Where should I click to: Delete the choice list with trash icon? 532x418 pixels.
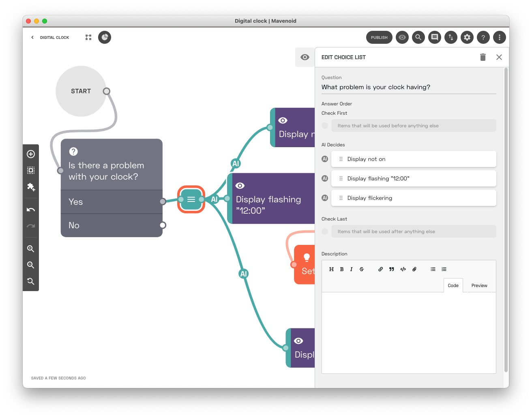[x=483, y=57]
